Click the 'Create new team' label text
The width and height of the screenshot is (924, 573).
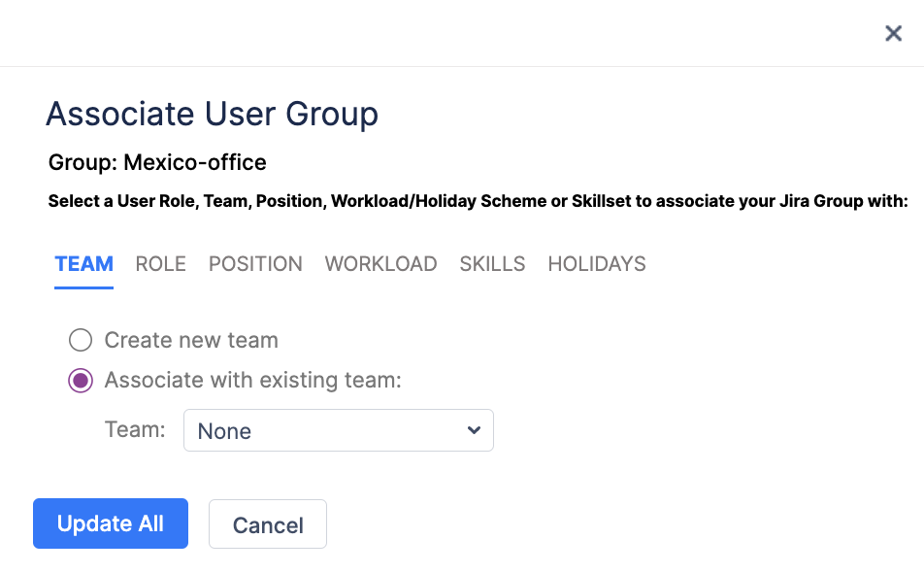click(x=191, y=341)
